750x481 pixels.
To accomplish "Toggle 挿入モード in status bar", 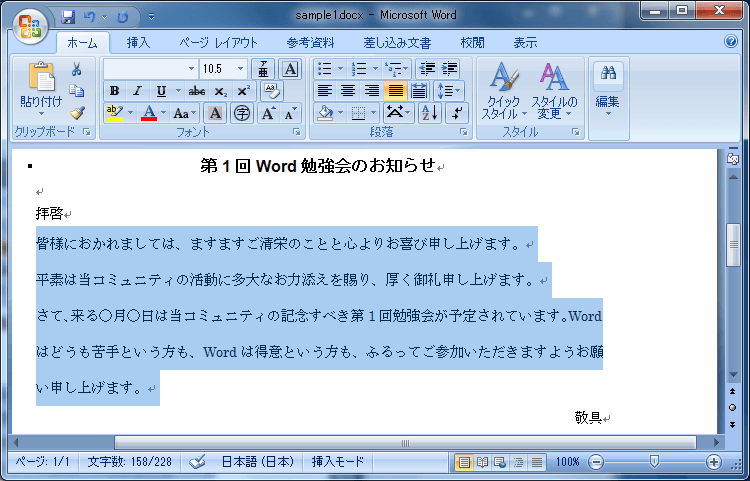I will [338, 462].
